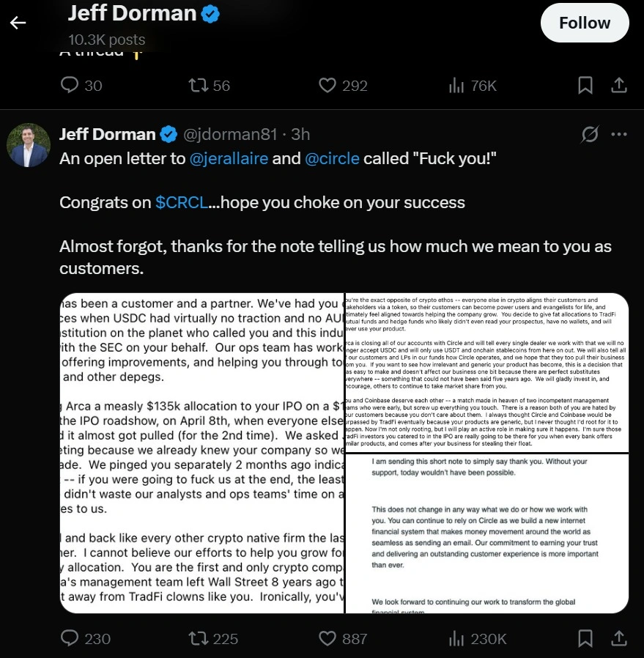Screen dimensions: 644x658
Task: Open the left letter screenshot image
Action: (201, 453)
